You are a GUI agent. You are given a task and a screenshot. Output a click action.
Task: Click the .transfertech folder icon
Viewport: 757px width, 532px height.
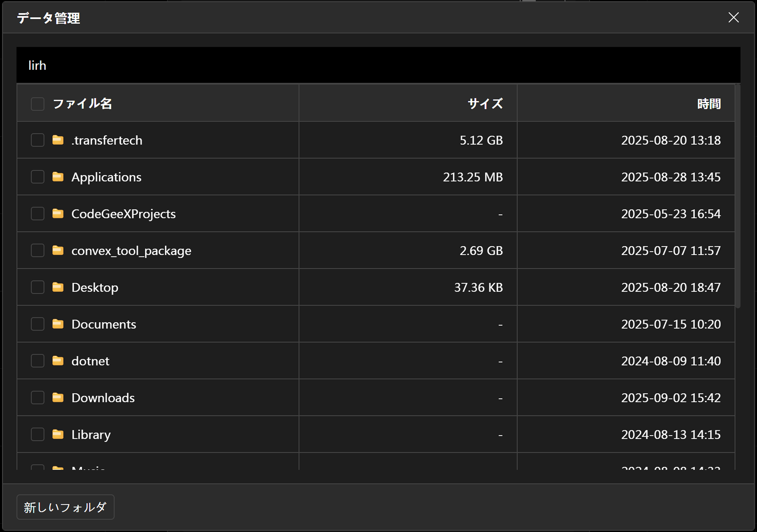click(58, 140)
